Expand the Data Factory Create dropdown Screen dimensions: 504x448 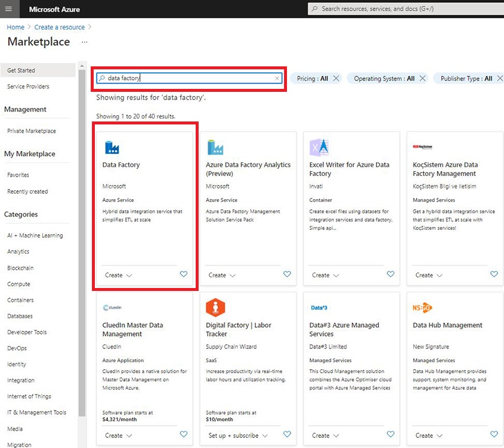coord(119,275)
